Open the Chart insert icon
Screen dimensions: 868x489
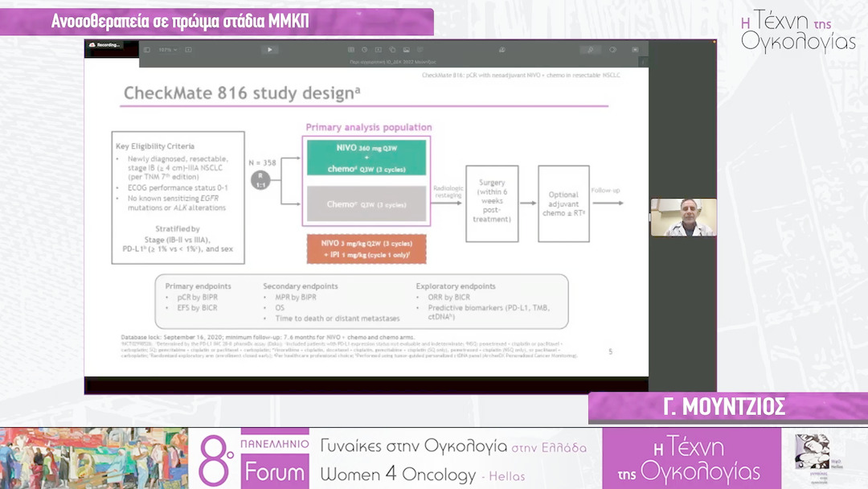365,50
